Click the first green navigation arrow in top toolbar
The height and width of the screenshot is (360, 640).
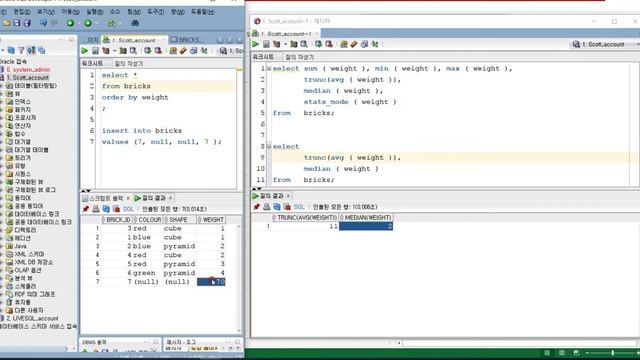[70, 23]
